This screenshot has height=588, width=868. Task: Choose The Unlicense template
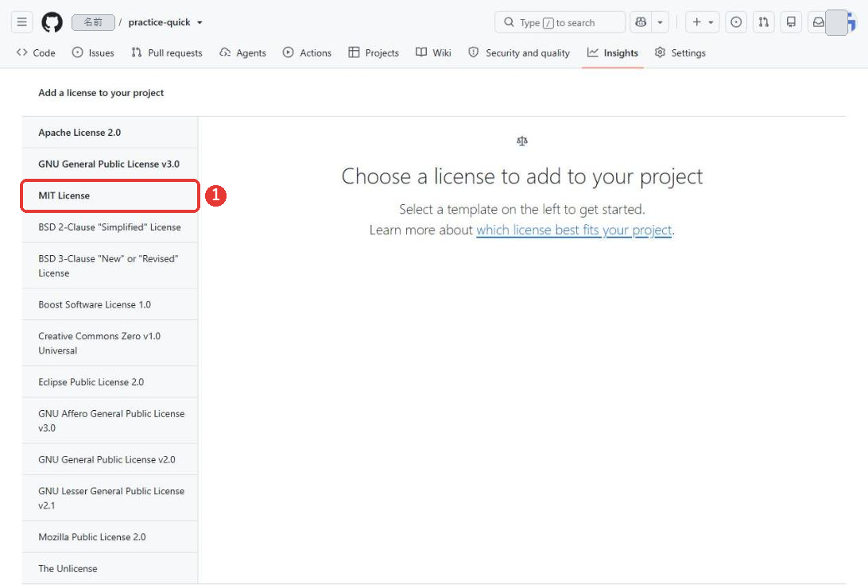pyautogui.click(x=110, y=568)
